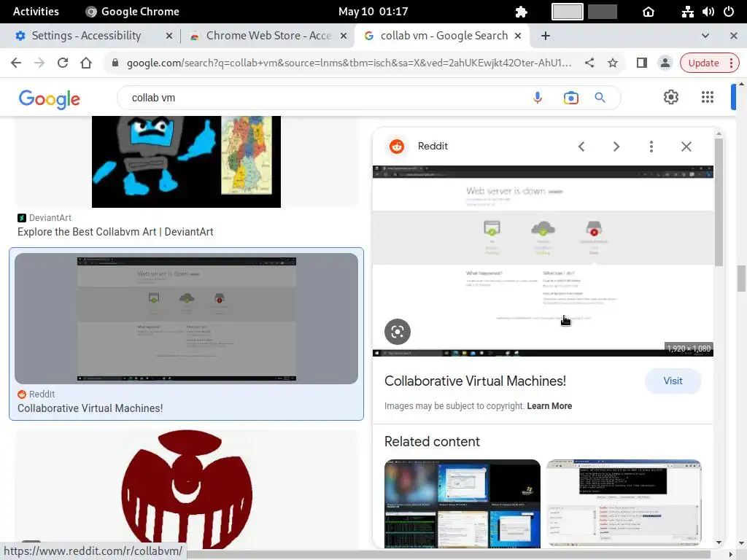Open volume control in system tray
The width and height of the screenshot is (747, 560).
[708, 12]
